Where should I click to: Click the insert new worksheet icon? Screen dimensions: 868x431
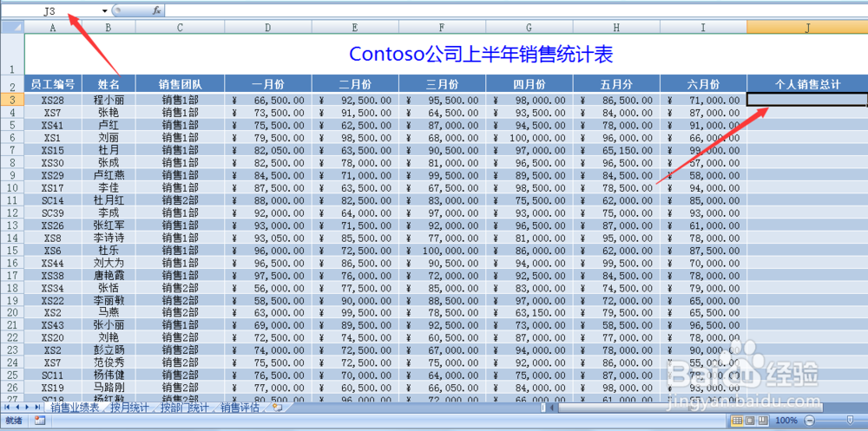click(278, 408)
